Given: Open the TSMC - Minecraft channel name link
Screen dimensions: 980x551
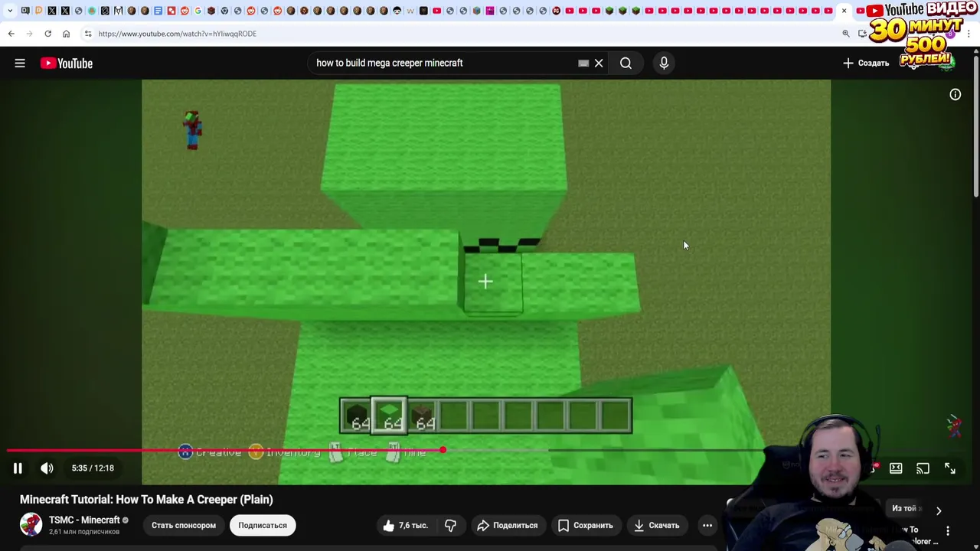Looking at the screenshot, I should (84, 520).
